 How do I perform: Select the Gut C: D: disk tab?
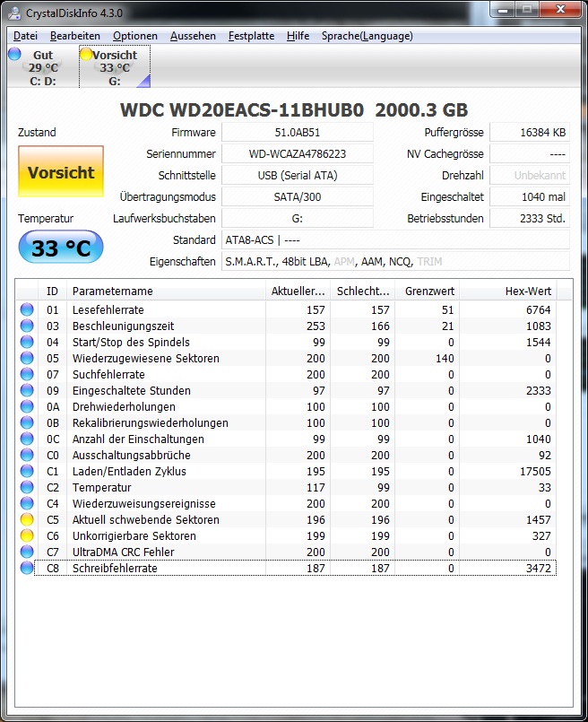coord(42,67)
